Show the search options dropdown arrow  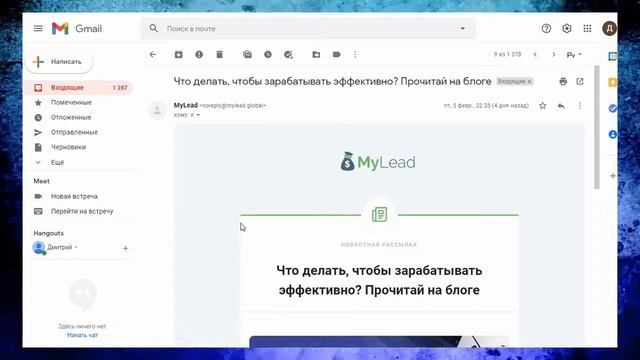tap(462, 29)
